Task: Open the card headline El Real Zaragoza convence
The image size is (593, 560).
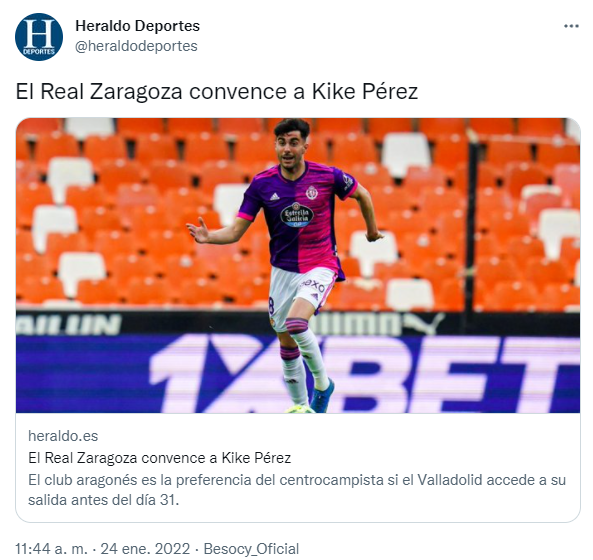Action: pos(160,458)
